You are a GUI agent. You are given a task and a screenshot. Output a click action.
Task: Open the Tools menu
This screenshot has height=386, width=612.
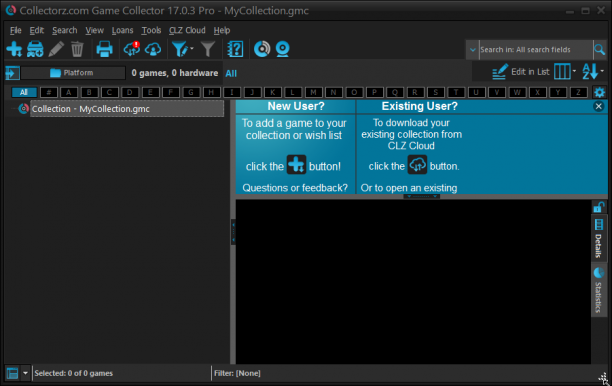[151, 30]
